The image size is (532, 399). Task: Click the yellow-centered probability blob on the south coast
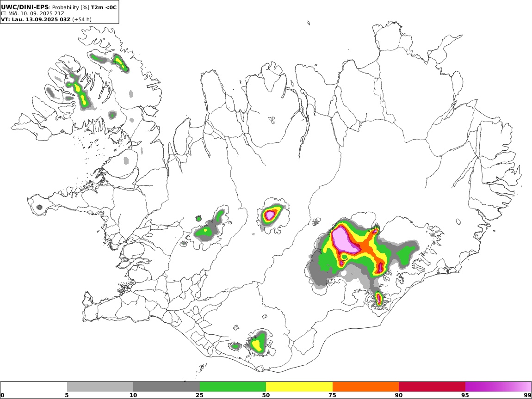click(258, 344)
